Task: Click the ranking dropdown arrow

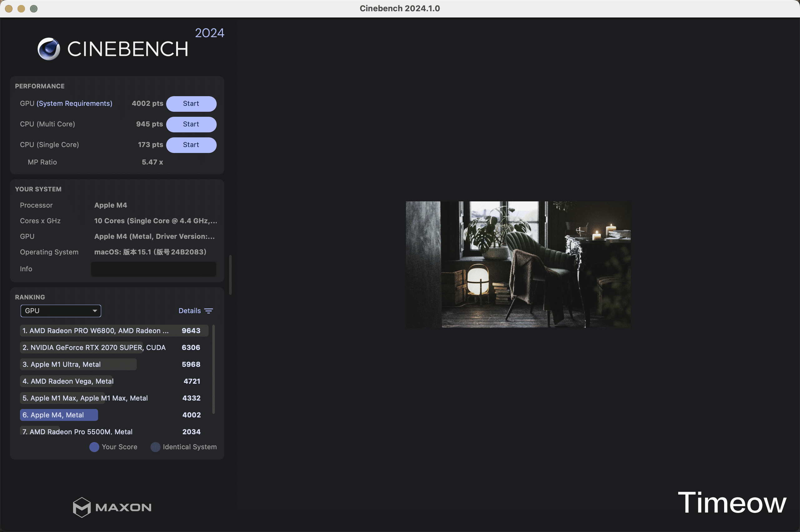Action: [95, 311]
